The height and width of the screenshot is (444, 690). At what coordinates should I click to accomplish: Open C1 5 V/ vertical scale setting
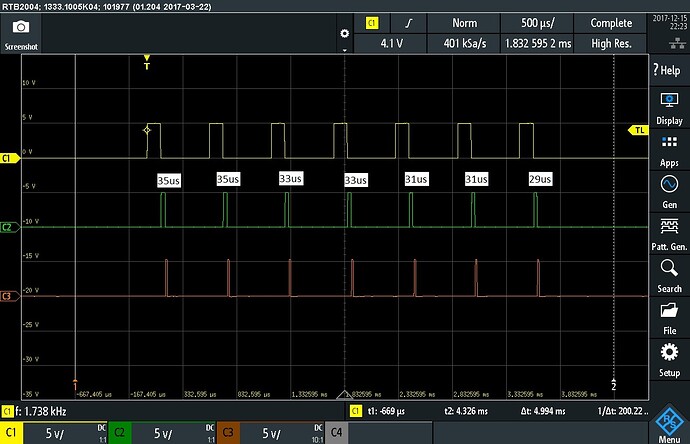55,433
